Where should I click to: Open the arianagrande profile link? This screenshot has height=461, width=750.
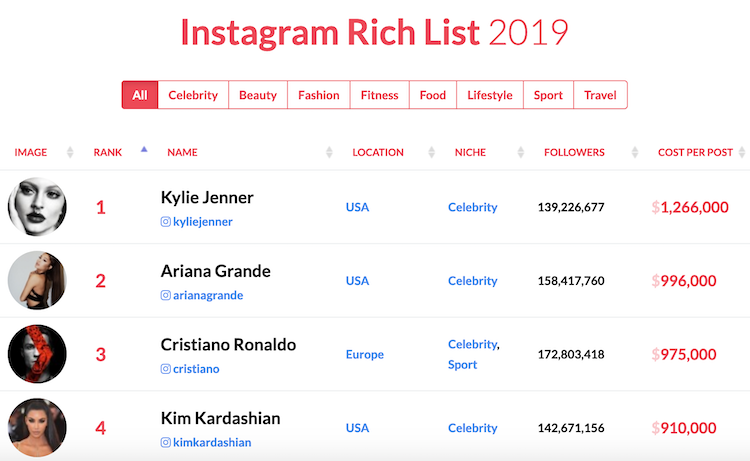[x=208, y=296]
